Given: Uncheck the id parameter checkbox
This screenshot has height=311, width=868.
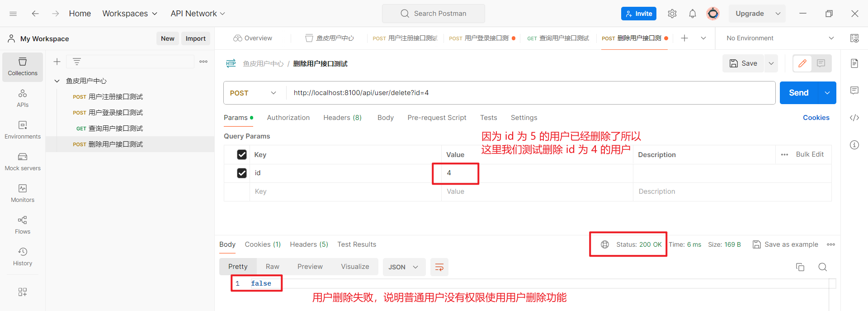Looking at the screenshot, I should [242, 173].
